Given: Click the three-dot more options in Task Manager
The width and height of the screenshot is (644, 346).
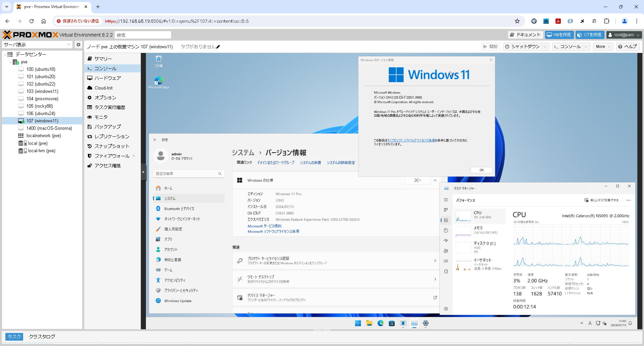Looking at the screenshot, I should coord(629,200).
